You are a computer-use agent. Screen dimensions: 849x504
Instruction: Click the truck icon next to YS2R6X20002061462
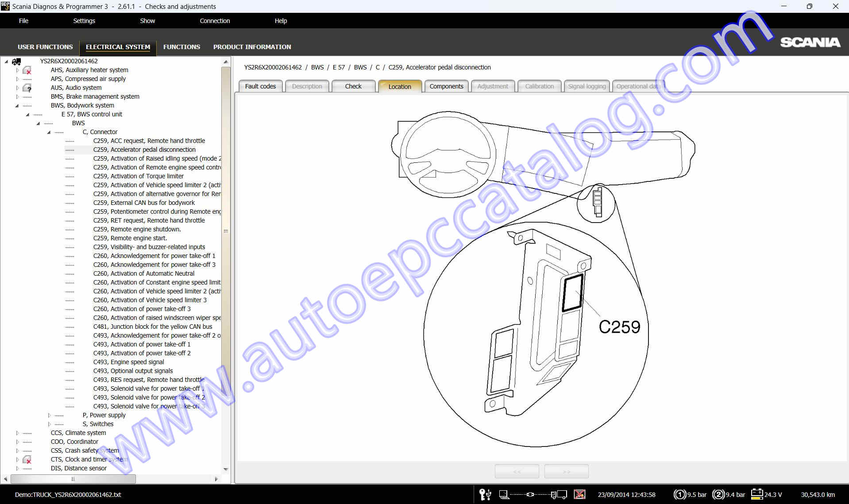click(x=16, y=61)
